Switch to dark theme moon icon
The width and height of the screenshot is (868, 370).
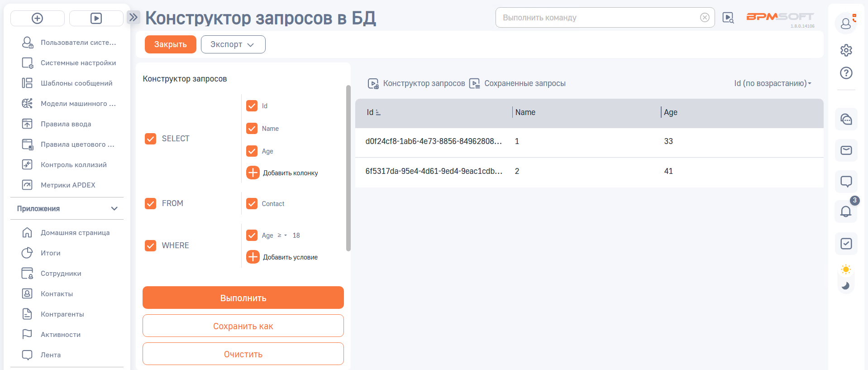click(846, 286)
